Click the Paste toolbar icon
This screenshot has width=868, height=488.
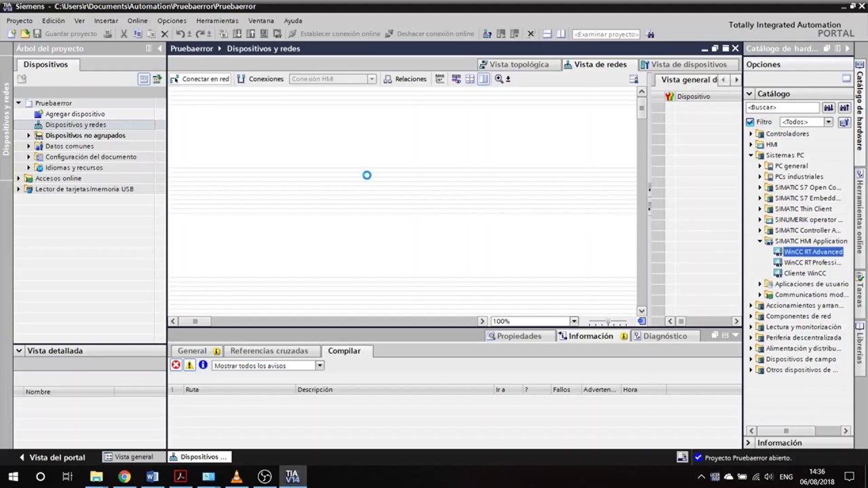[151, 34]
